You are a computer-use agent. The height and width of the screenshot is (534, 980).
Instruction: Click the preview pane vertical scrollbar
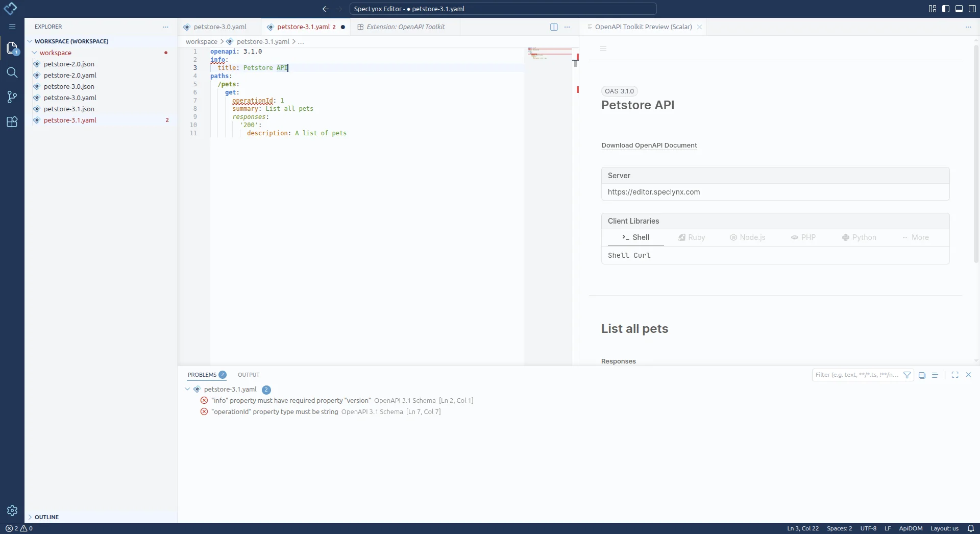tap(976, 153)
